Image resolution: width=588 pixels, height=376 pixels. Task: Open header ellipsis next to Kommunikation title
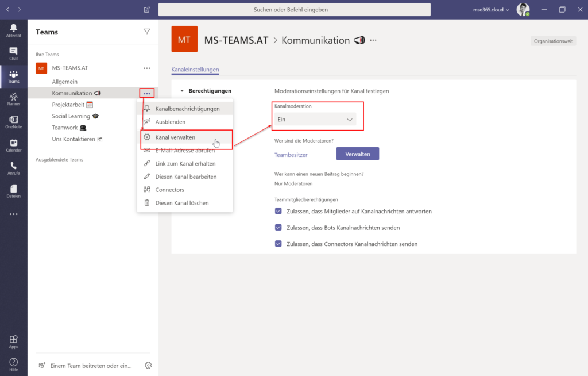pos(373,40)
